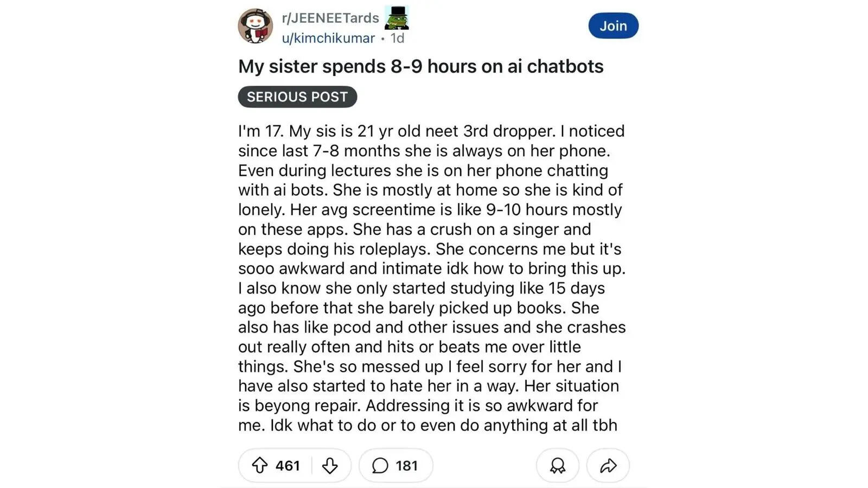Image resolution: width=868 pixels, height=488 pixels.
Task: Visit u/kimchikumar's profile
Action: [x=328, y=38]
